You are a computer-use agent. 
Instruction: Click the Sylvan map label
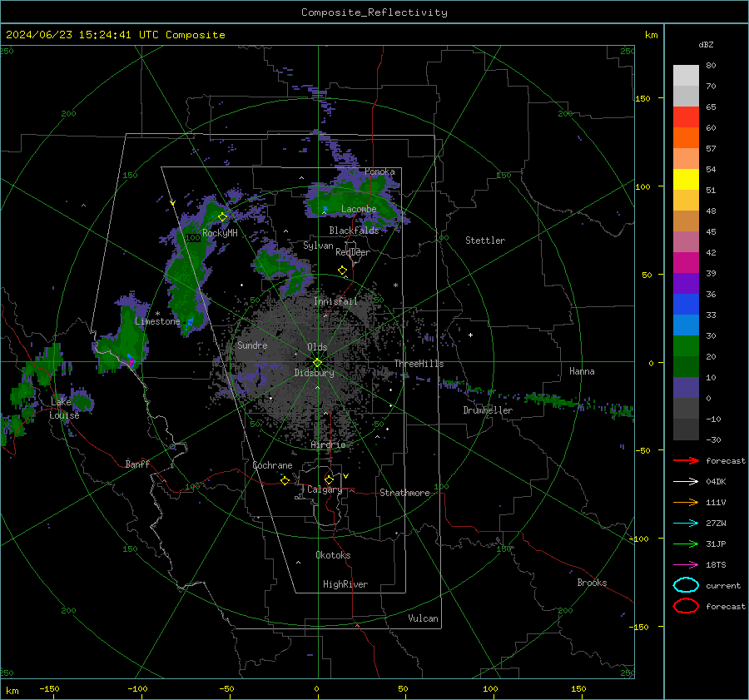tap(318, 246)
